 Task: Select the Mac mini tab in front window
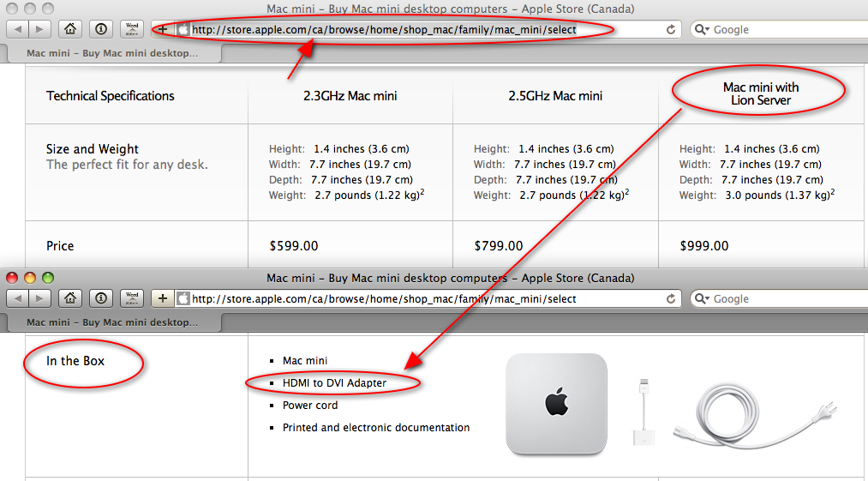click(111, 322)
